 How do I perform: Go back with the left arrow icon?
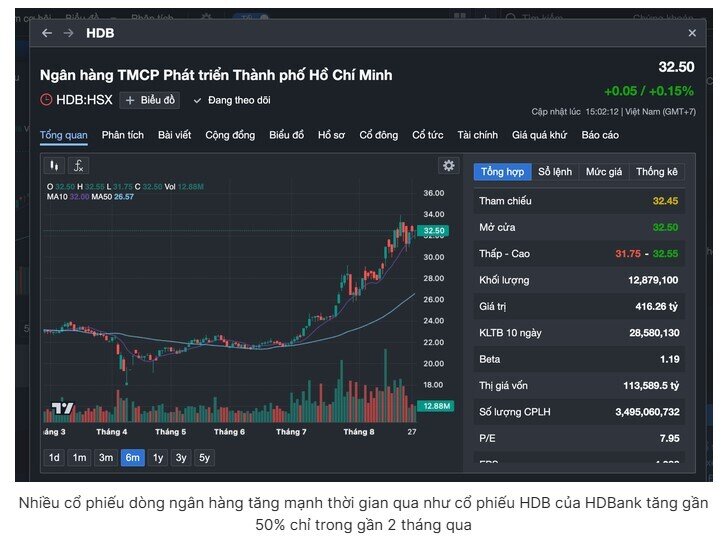[x=47, y=33]
